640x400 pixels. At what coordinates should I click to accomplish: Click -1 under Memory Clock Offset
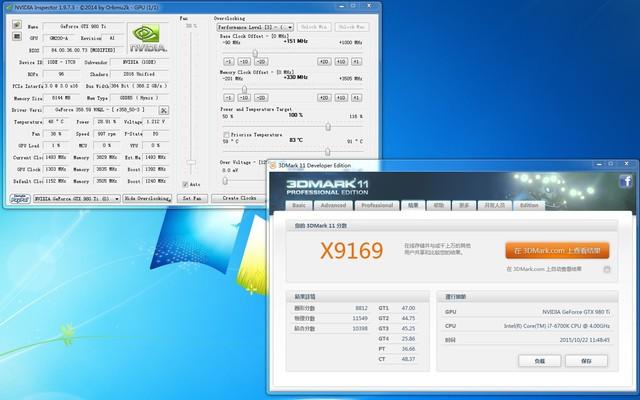229,98
